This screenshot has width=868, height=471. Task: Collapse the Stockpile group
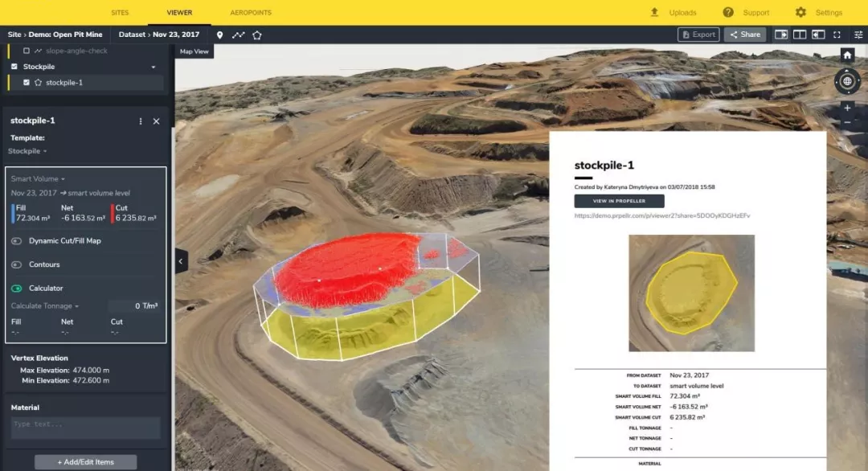[x=154, y=67]
